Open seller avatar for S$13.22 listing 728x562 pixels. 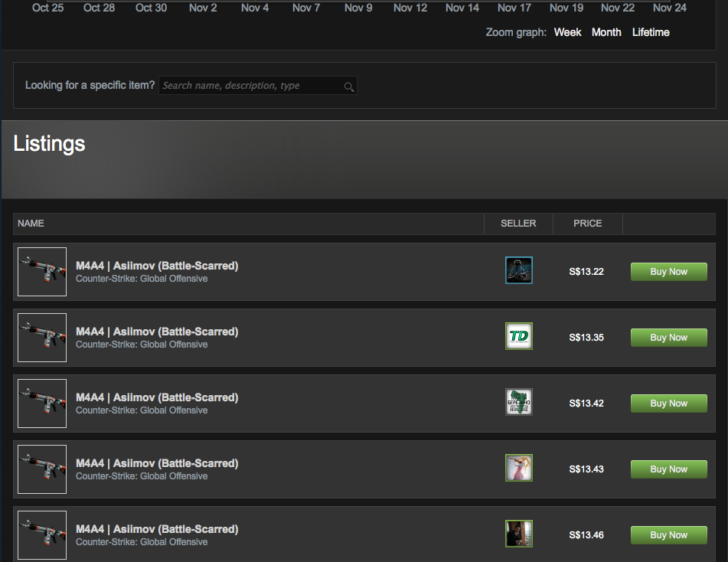click(518, 270)
